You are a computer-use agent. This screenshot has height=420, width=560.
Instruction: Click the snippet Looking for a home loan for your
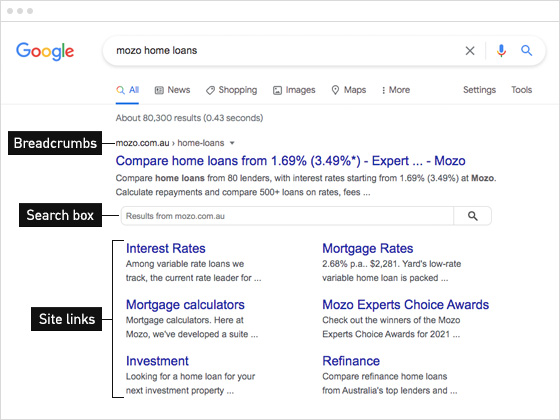pyautogui.click(x=190, y=383)
